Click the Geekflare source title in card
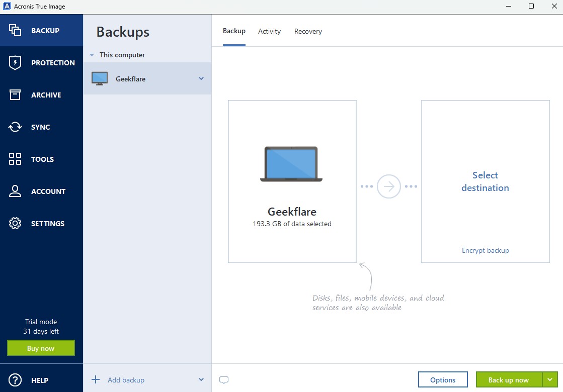This screenshot has height=392, width=563. point(292,212)
